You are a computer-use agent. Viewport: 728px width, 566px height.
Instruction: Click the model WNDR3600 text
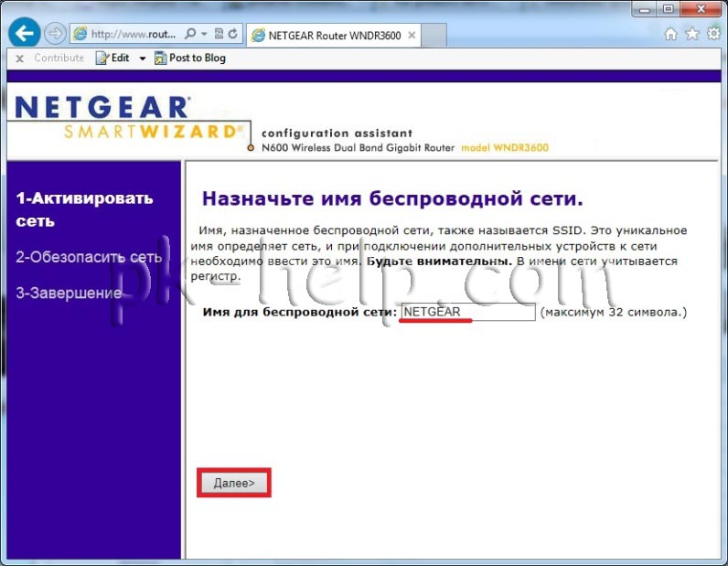505,147
